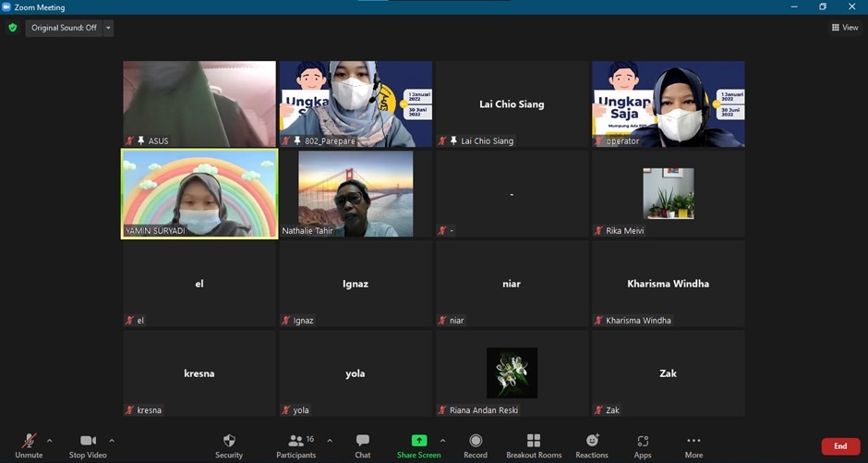
Task: Expand audio options arrow beside Unmute
Action: pos(50,440)
